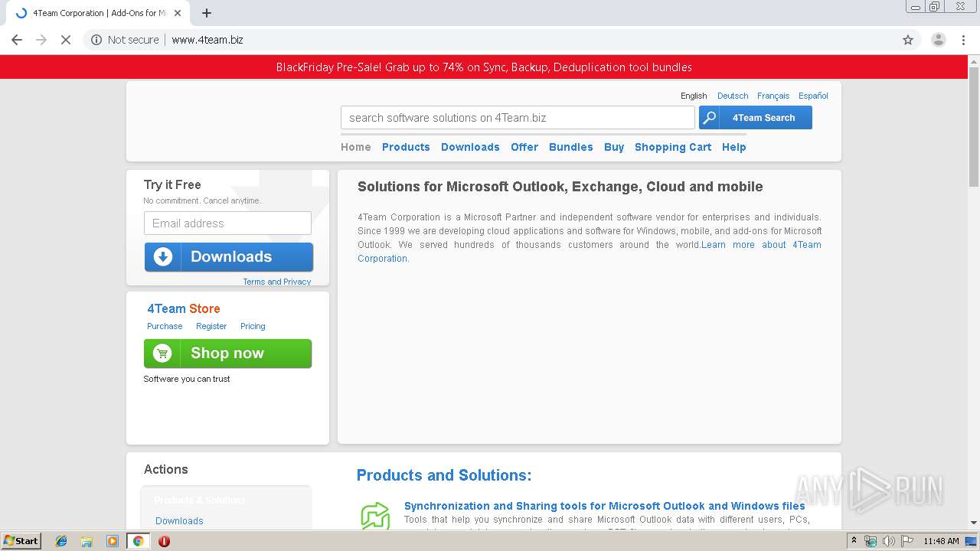
Task: Open Synchronization and Sharing tools heading link
Action: [x=605, y=506]
